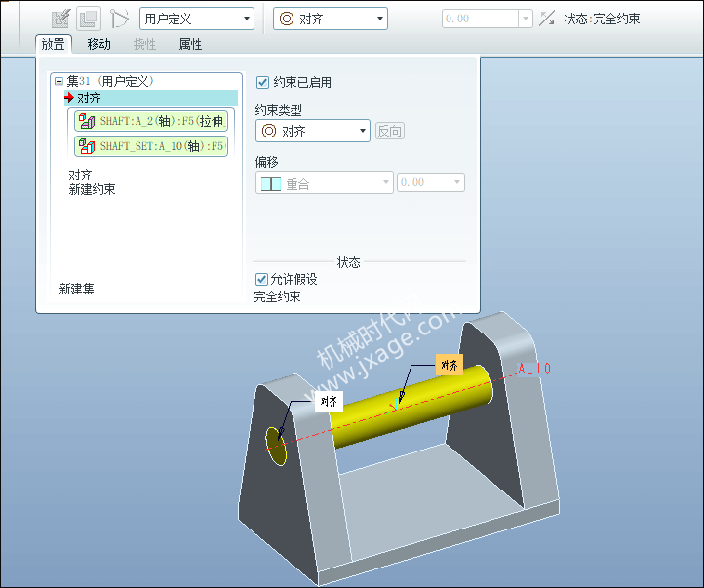Switch to the 移动 tab
This screenshot has width=704, height=588.
coord(98,44)
